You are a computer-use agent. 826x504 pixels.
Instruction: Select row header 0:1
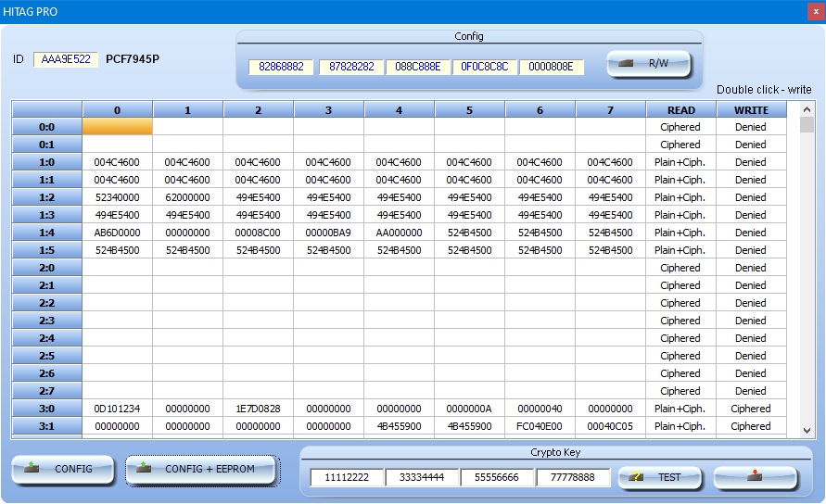tap(47, 145)
